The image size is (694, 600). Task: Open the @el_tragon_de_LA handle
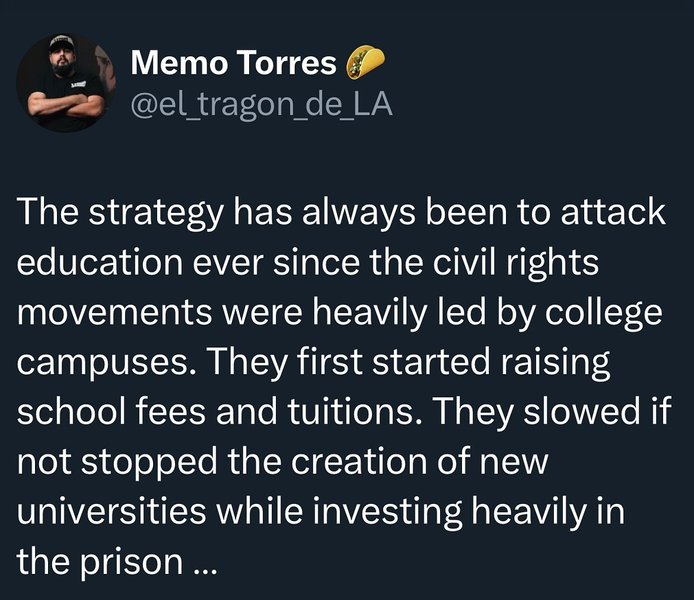click(x=262, y=104)
